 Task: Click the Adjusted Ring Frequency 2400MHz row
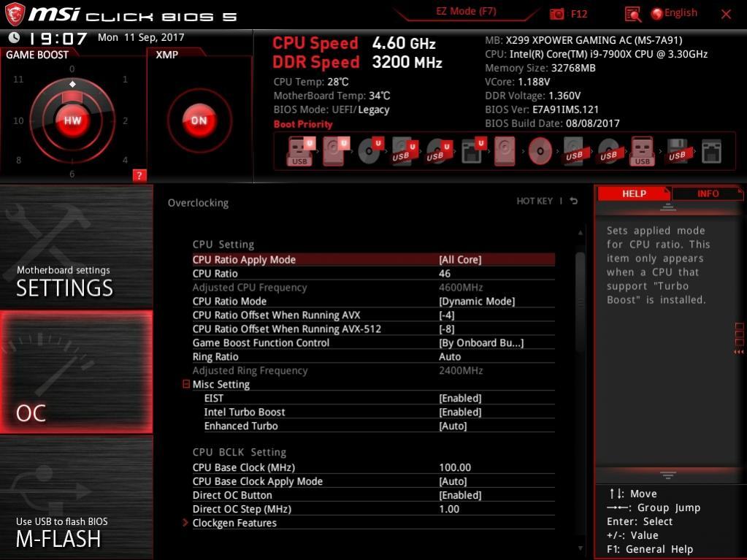[374, 370]
